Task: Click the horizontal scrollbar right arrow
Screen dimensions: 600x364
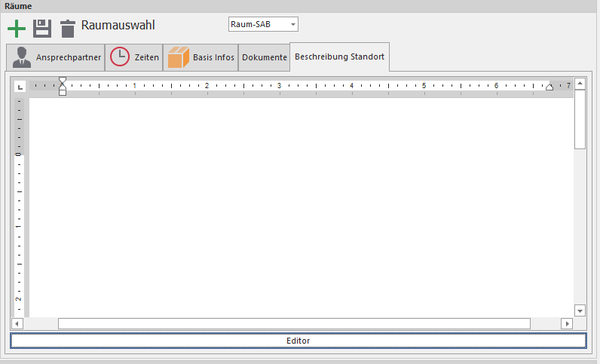Action: pyautogui.click(x=567, y=323)
